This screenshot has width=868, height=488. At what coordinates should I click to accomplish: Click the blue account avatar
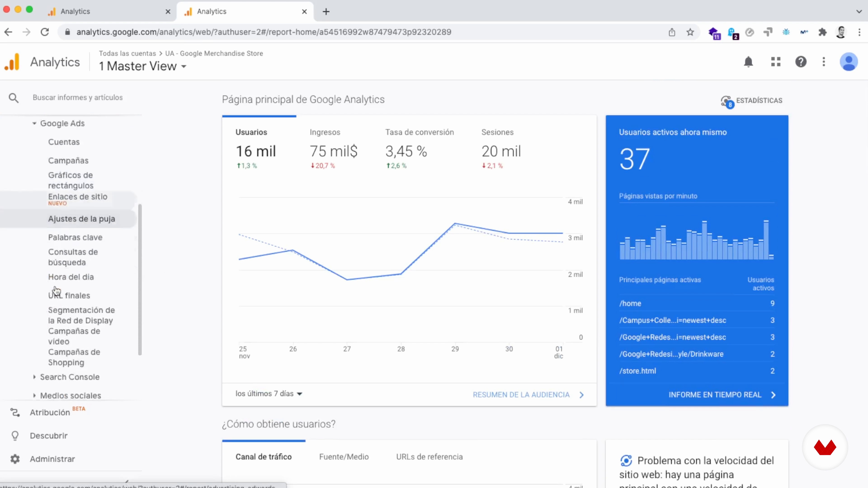coord(849,62)
